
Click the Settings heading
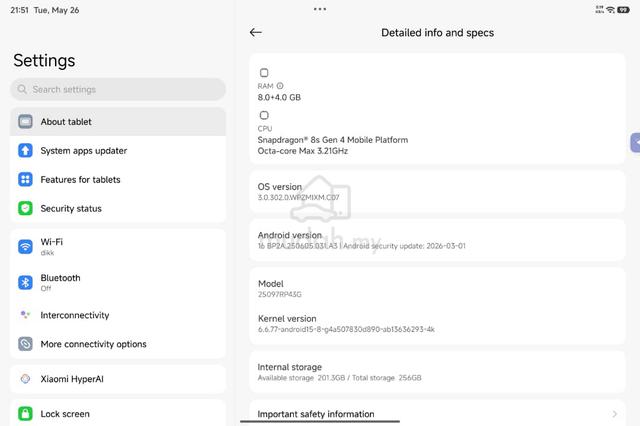point(44,60)
